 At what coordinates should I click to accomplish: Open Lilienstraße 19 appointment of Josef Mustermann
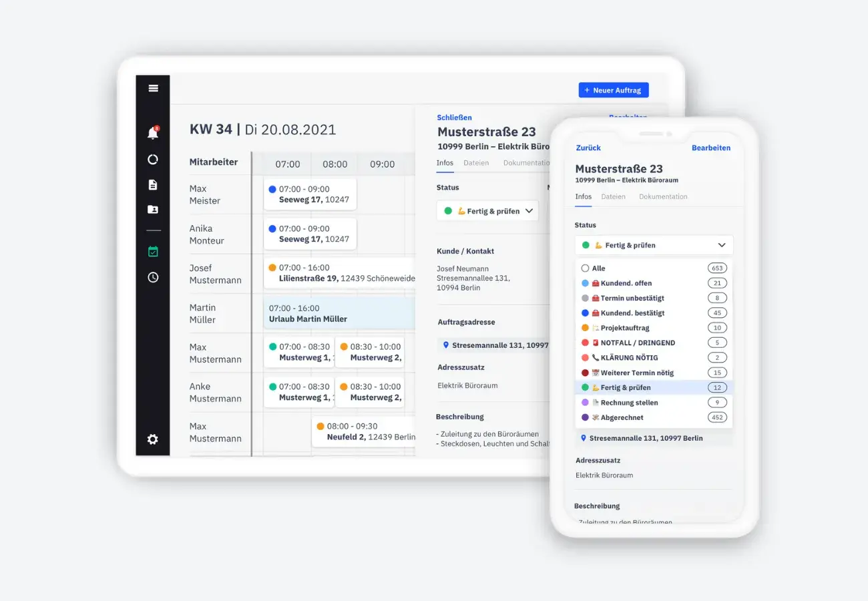pyautogui.click(x=339, y=273)
